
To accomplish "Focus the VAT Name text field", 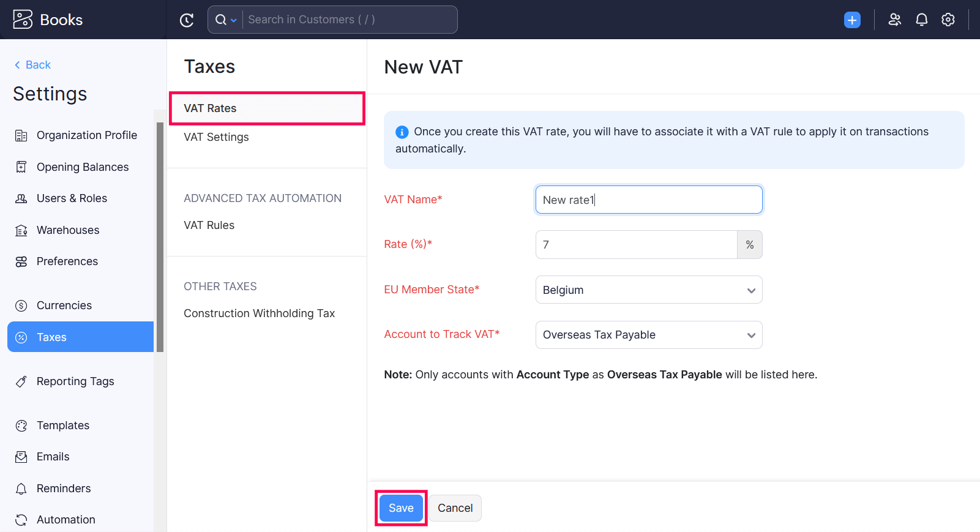I will click(648, 200).
